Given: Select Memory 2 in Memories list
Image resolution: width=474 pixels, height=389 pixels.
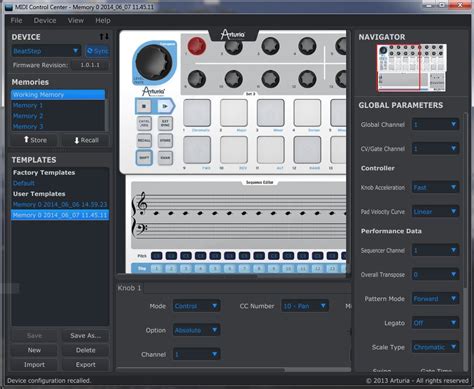Looking at the screenshot, I should [58, 116].
